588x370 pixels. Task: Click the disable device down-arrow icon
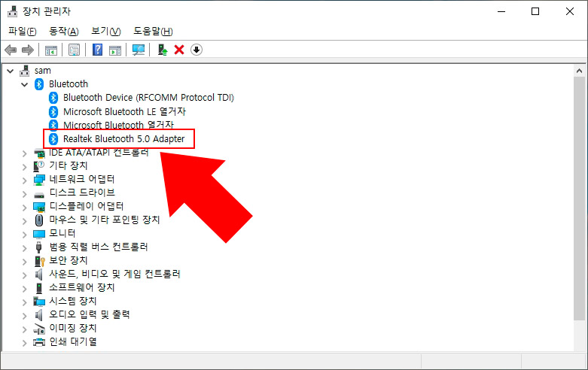click(197, 50)
